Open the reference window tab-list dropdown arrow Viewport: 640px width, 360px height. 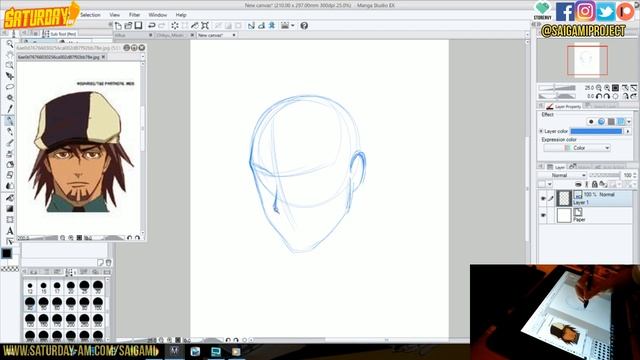pyautogui.click(x=142, y=57)
